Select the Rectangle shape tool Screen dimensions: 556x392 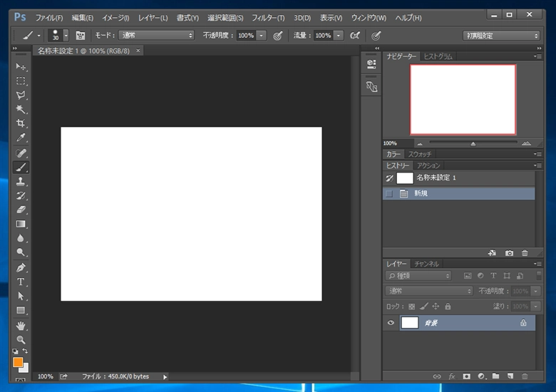click(21, 311)
